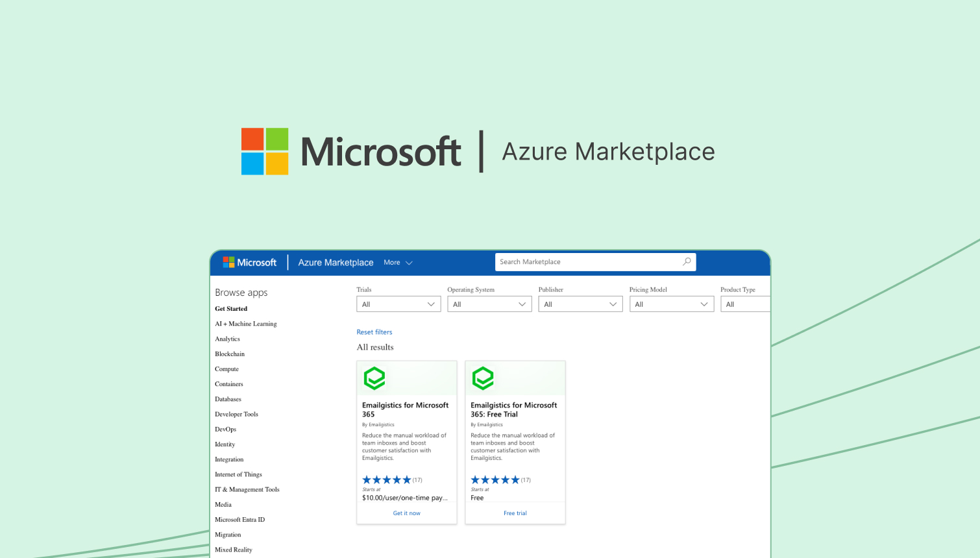This screenshot has height=558, width=980.
Task: Select the Get Started category
Action: (x=231, y=309)
